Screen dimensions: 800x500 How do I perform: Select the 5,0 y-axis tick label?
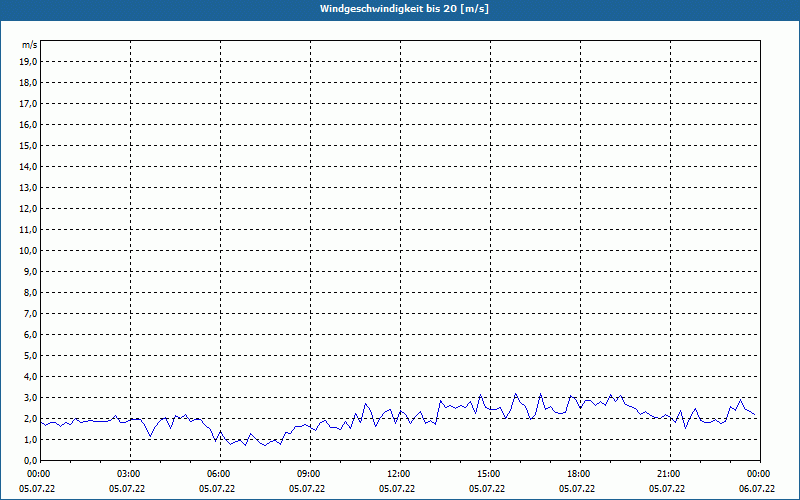[30, 356]
